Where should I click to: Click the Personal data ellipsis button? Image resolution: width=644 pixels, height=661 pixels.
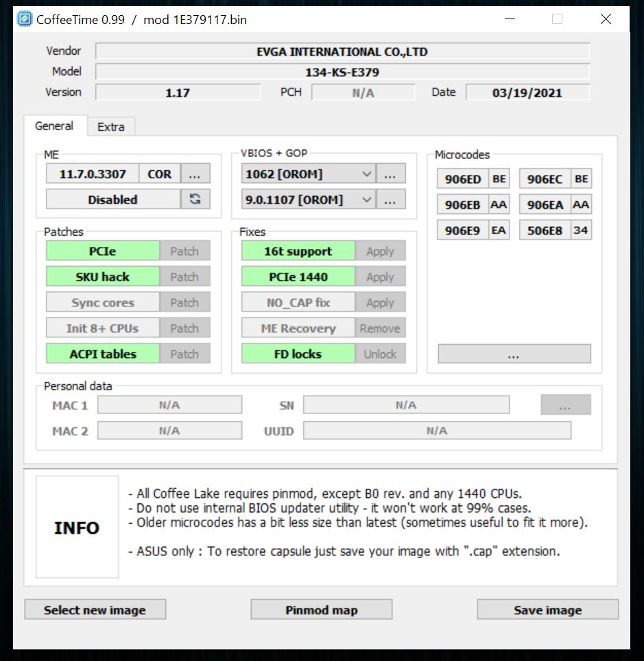point(566,405)
